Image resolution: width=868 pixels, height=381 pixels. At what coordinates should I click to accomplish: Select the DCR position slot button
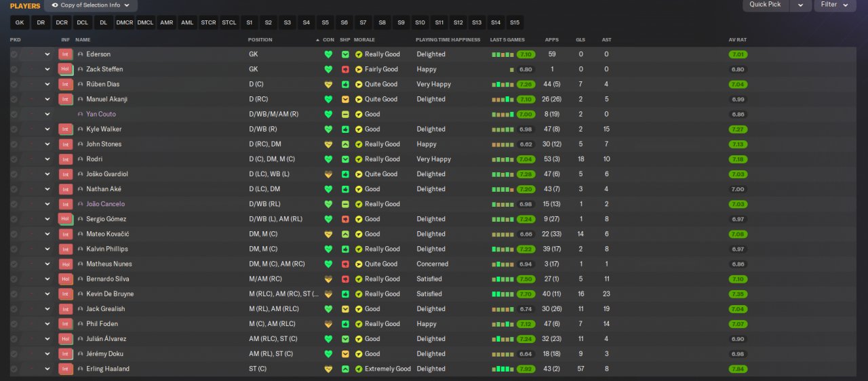tap(62, 22)
